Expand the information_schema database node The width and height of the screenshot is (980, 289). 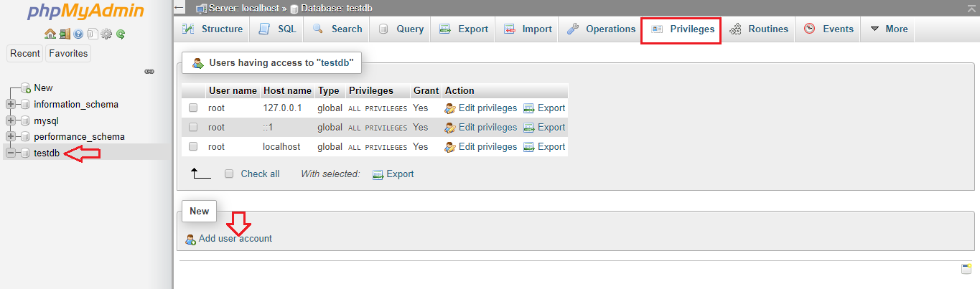click(x=11, y=104)
